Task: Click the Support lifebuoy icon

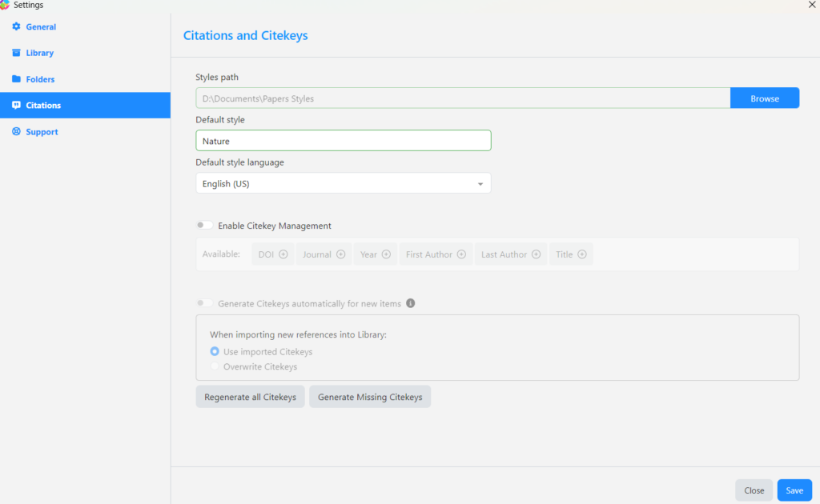Action: [16, 132]
